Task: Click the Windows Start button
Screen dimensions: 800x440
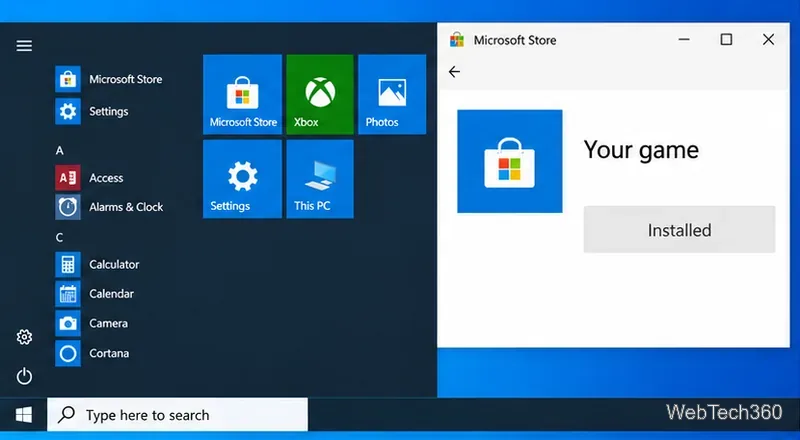Action: point(23,415)
